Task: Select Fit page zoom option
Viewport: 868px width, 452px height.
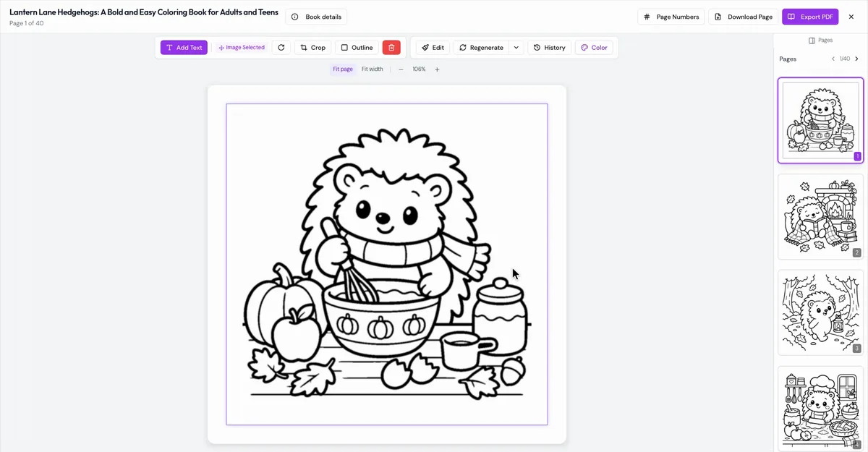Action: pyautogui.click(x=343, y=69)
